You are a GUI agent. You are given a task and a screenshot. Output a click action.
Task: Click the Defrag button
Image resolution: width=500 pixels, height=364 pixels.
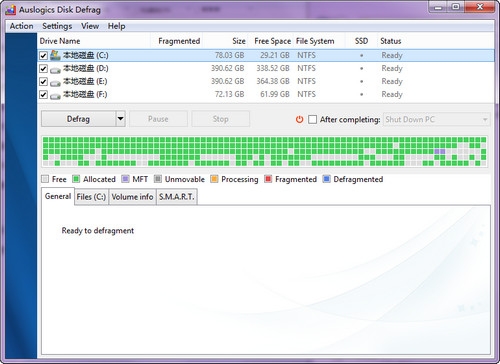(78, 119)
